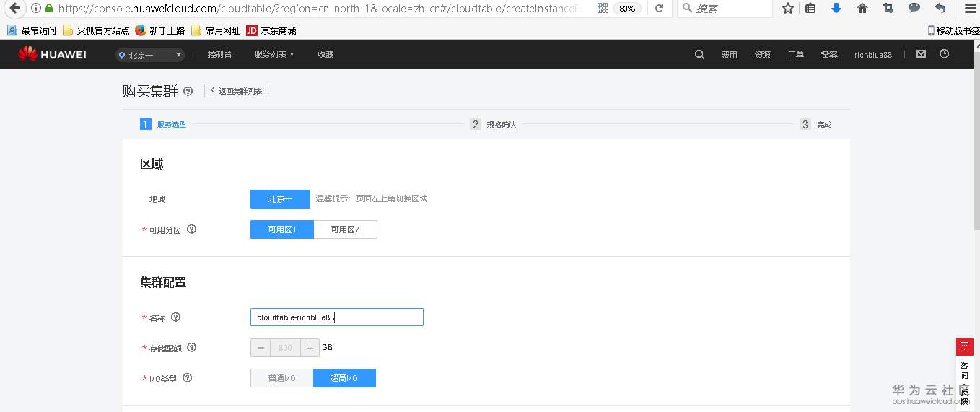Edit the cluster name cloudtable-richblue88 field
Screen dimensions: 980x412
(x=336, y=317)
